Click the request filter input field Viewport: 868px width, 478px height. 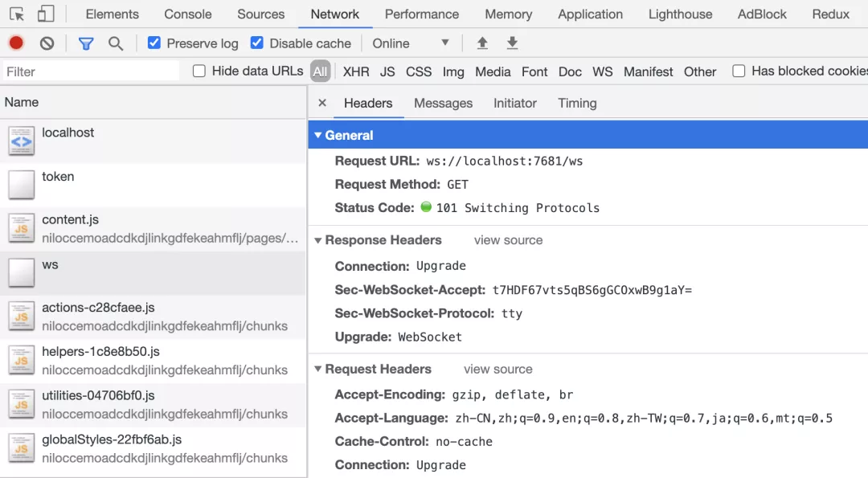pyautogui.click(x=88, y=71)
